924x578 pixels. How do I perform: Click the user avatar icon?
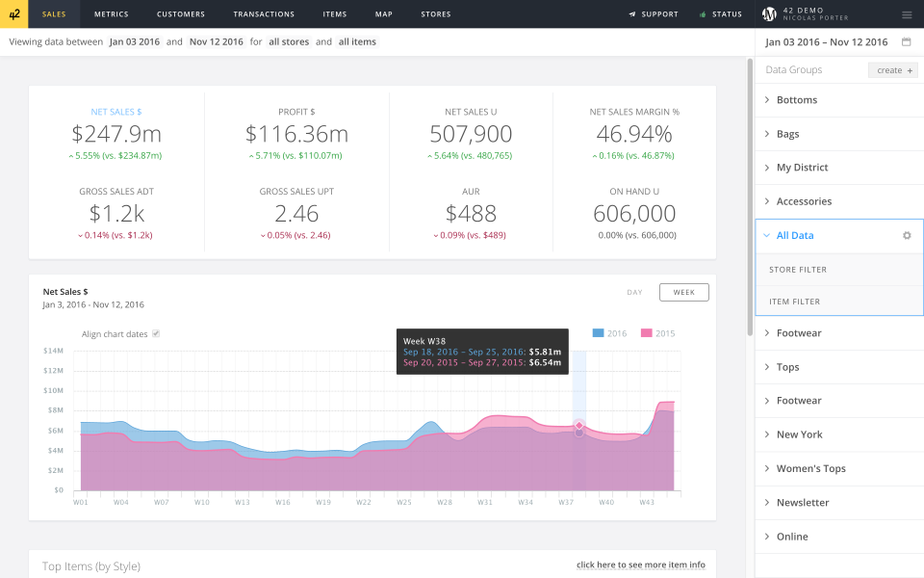(x=769, y=14)
